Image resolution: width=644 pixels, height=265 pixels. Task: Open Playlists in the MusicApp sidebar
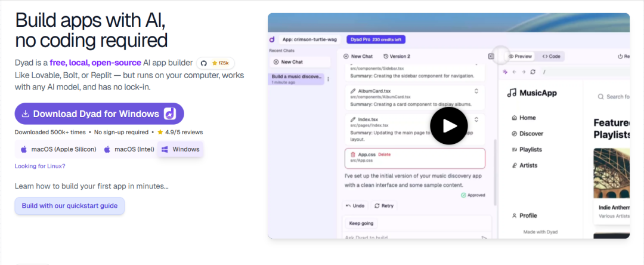(x=527, y=150)
